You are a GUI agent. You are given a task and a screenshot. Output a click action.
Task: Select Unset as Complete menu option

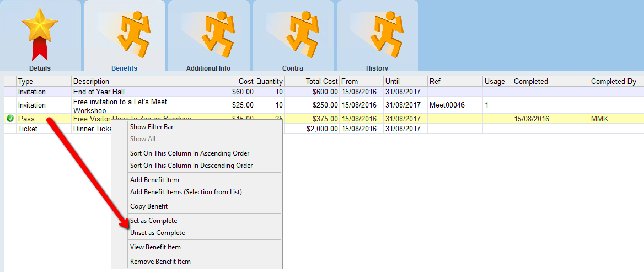click(157, 233)
